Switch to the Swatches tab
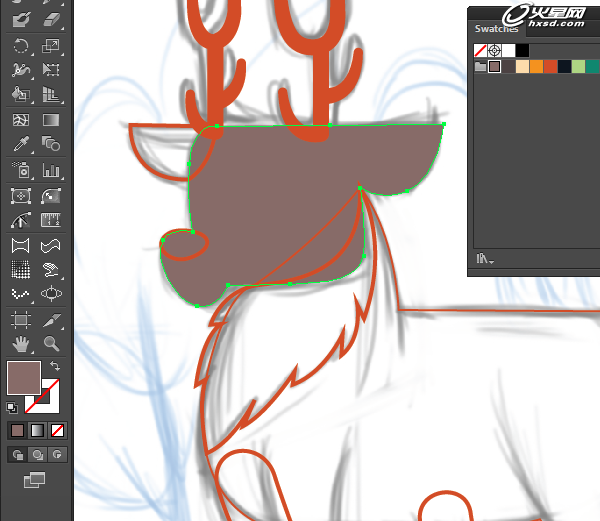Image resolution: width=600 pixels, height=521 pixels. pos(496,29)
